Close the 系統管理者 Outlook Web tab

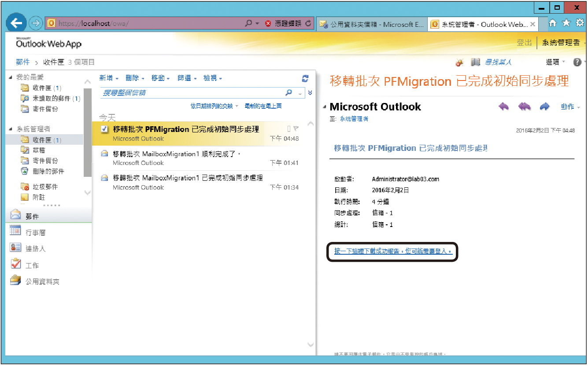tap(533, 24)
